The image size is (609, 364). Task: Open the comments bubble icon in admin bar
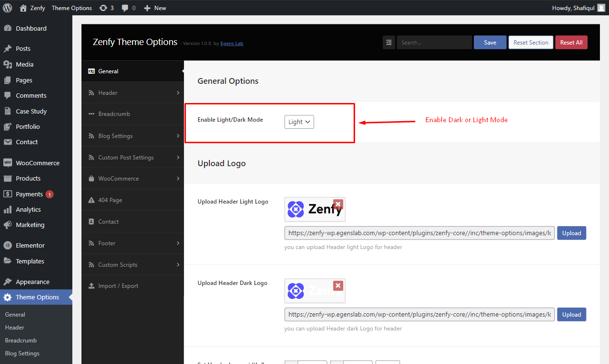pos(125,8)
